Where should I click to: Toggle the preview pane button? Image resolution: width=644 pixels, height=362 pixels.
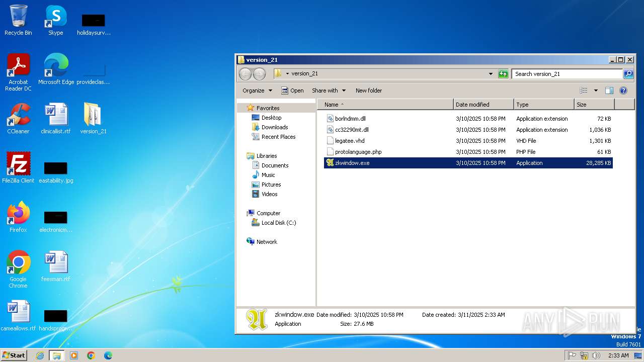(x=609, y=90)
